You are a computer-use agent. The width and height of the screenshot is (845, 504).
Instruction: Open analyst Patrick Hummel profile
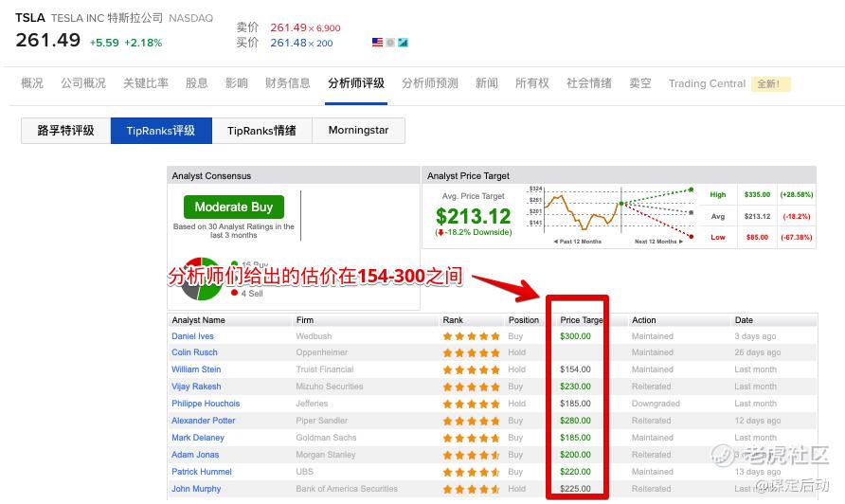coord(202,472)
